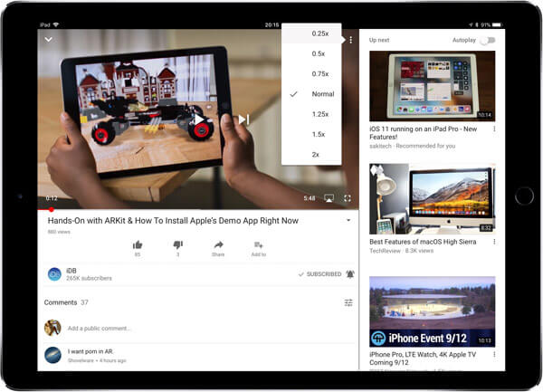Click the SUBSCRIBED button
Viewport: 543px width, 392px height.
(x=319, y=274)
